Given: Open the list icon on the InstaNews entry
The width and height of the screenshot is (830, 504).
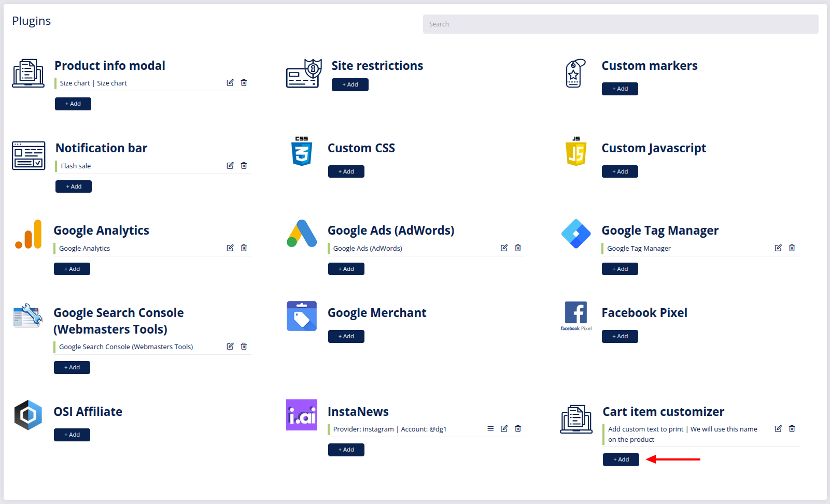Looking at the screenshot, I should coord(490,428).
